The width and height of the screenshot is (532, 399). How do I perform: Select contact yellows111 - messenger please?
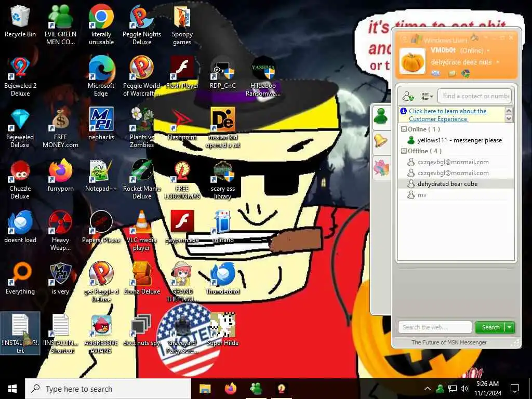[x=456, y=140]
